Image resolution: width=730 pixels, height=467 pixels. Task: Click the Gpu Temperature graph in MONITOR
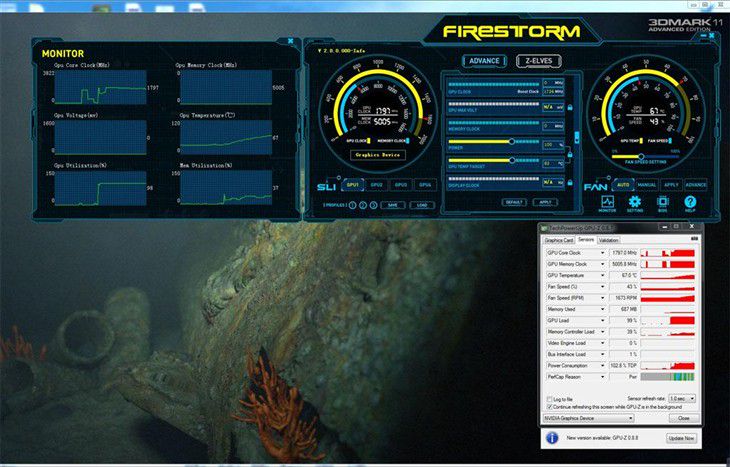click(226, 137)
